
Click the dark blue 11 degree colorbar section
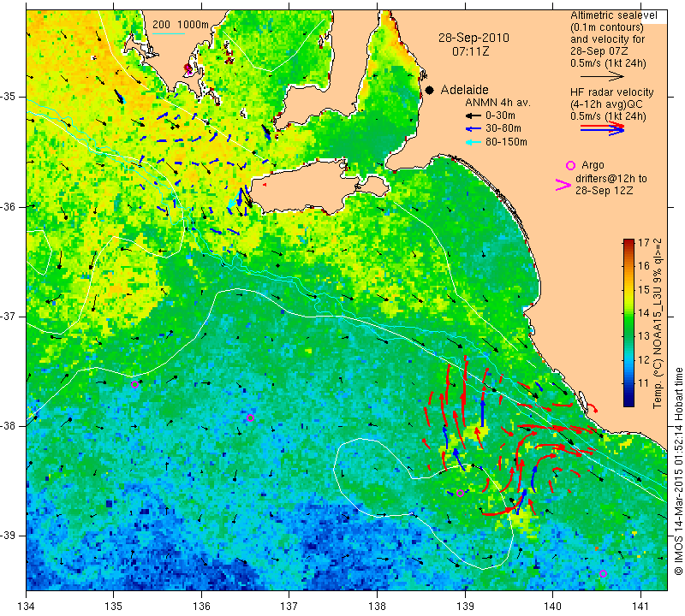tap(628, 383)
